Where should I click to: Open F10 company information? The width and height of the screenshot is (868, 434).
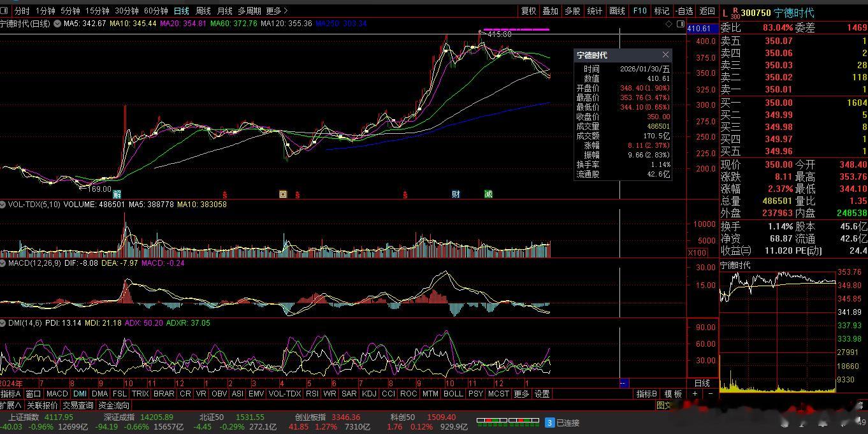[x=639, y=11]
